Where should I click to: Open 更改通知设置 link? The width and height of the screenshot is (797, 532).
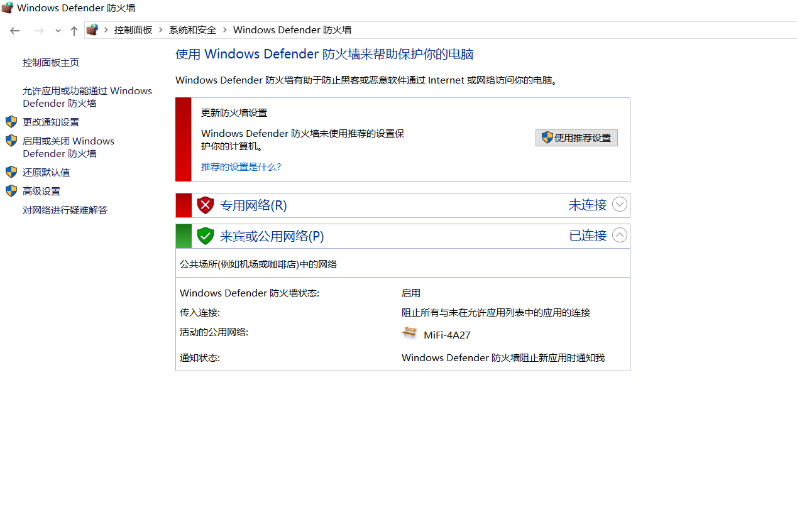click(51, 122)
